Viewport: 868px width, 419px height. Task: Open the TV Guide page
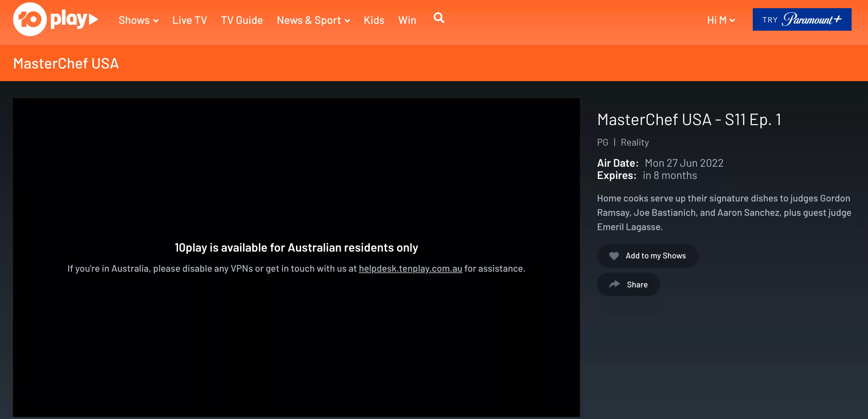coord(242,20)
